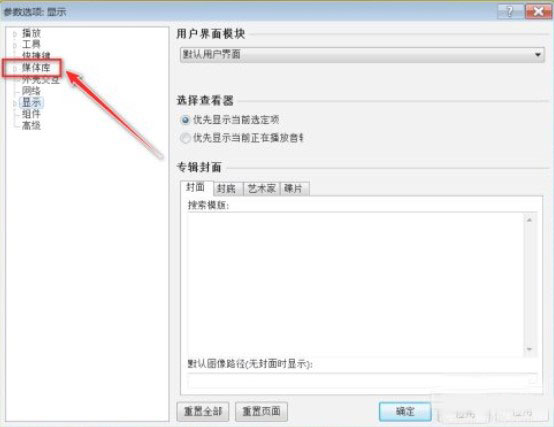Viewport: 554px width, 427px height.
Task: Confirm settings with the 确定 button
Action: pyautogui.click(x=405, y=411)
